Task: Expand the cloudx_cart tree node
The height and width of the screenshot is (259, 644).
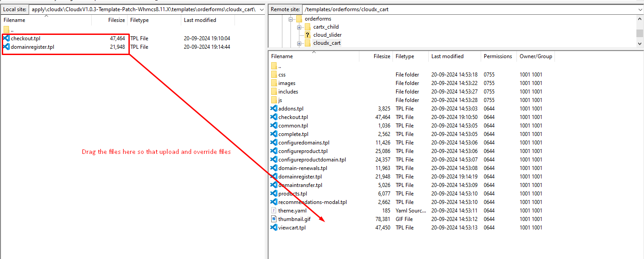Action: [x=299, y=43]
